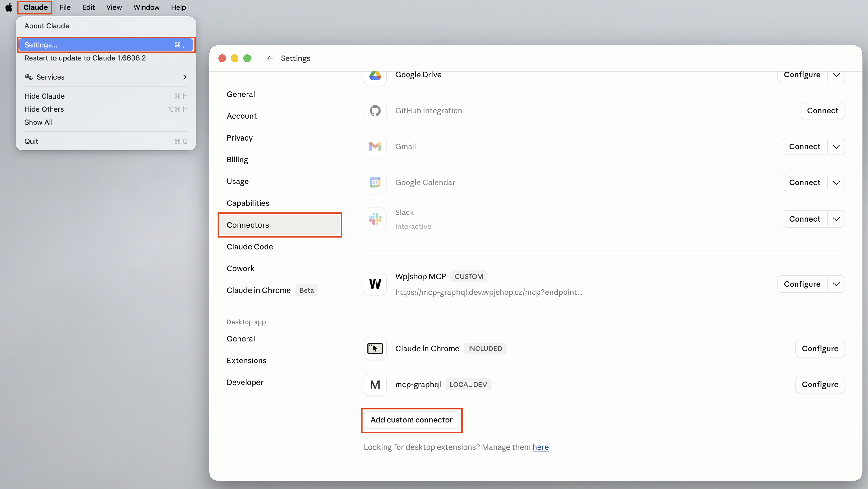
Task: Connect the GitHub Integration
Action: click(x=823, y=111)
